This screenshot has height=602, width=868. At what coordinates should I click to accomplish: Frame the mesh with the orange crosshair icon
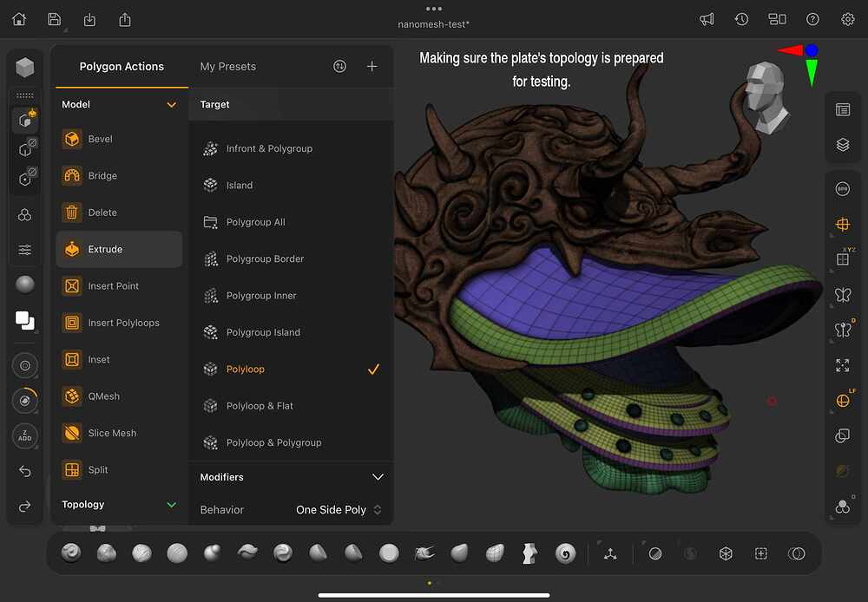(x=843, y=224)
